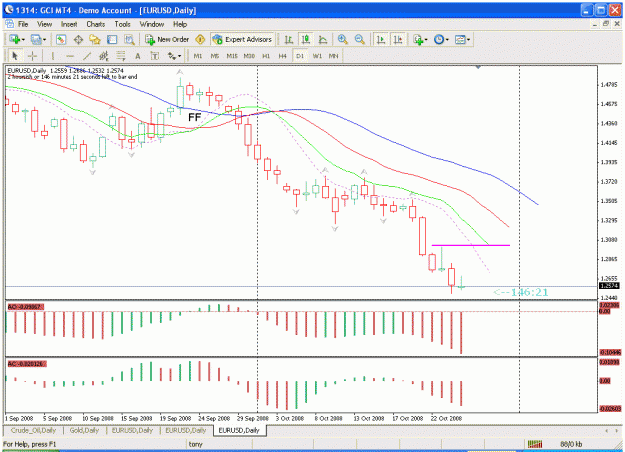This screenshot has width=625, height=452.
Task: Switch to Bar Chart mode
Action: (289, 39)
